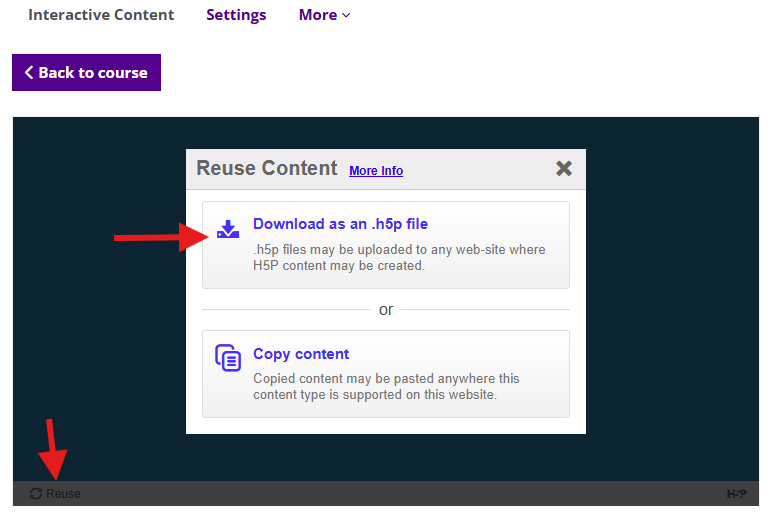Click the 'or' divider between options
The width and height of the screenshot is (771, 515).
pyautogui.click(x=386, y=310)
